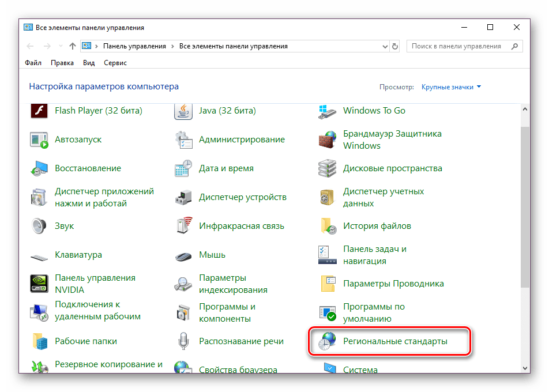Refresh the control panel view

click(x=395, y=46)
